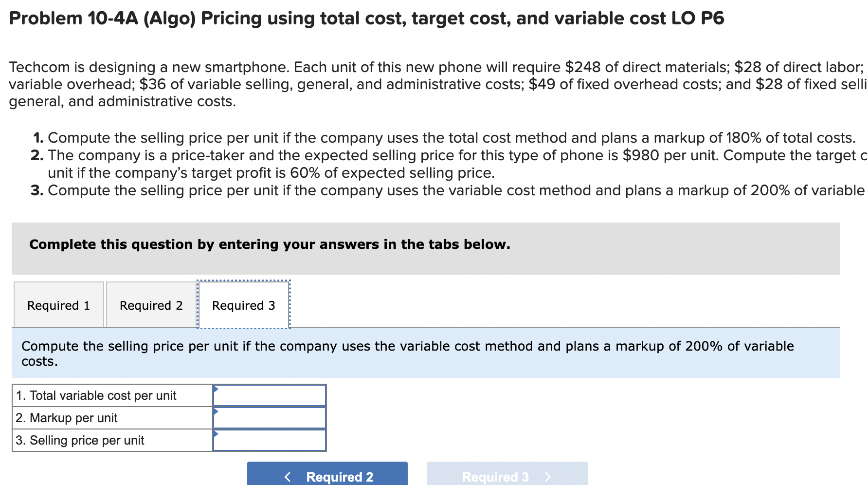The width and height of the screenshot is (868, 485).
Task: Select the Required 3 tab
Action: pyautogui.click(x=243, y=305)
